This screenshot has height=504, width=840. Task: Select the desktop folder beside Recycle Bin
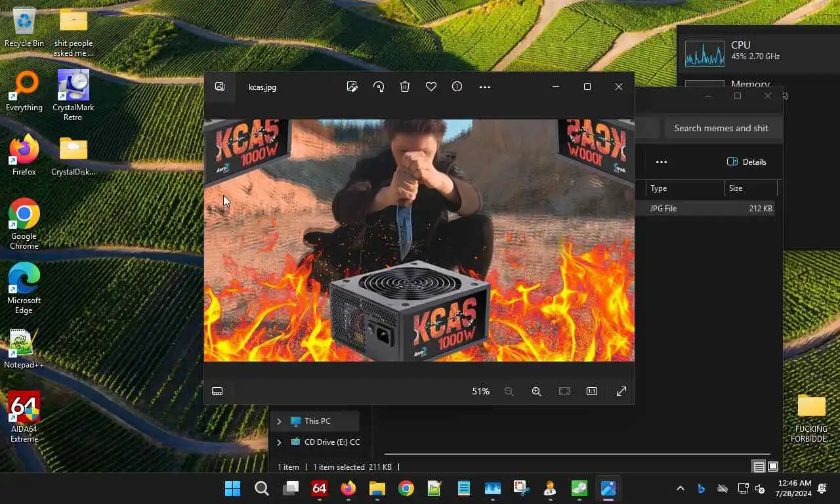(73, 32)
